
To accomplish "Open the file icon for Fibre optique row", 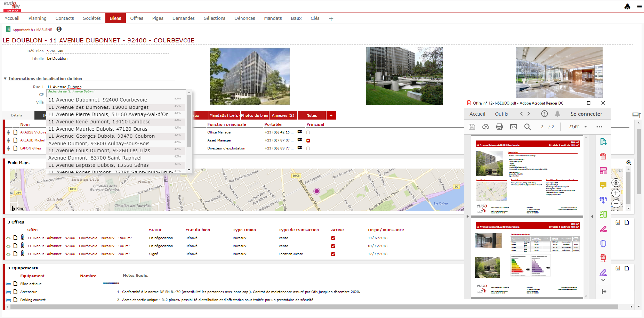I will pyautogui.click(x=15, y=284).
